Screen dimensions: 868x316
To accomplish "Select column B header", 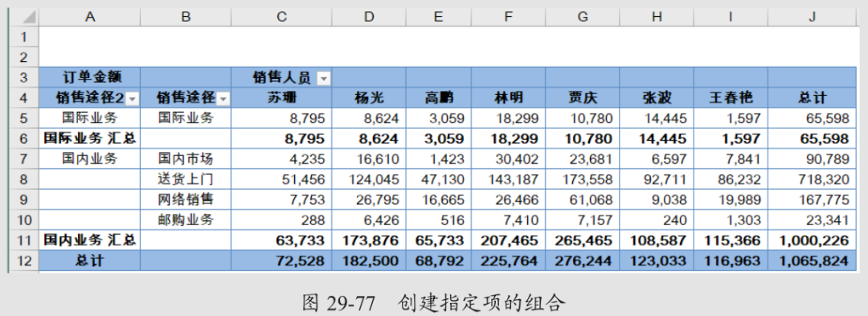I will pos(186,17).
